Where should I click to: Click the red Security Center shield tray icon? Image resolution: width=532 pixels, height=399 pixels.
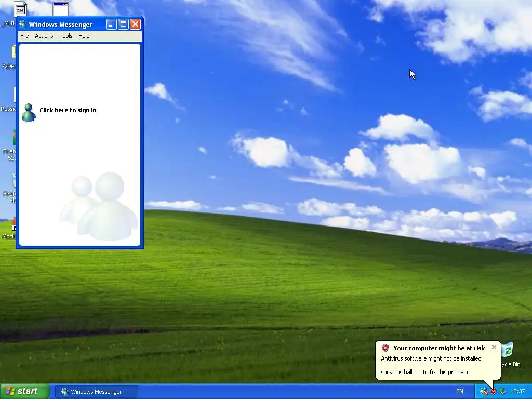[493, 392]
